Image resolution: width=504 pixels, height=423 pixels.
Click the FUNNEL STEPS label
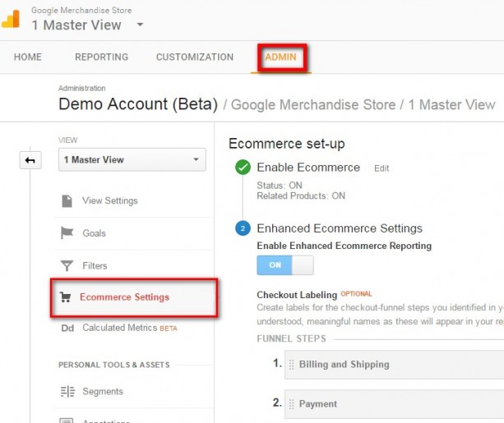tap(292, 338)
